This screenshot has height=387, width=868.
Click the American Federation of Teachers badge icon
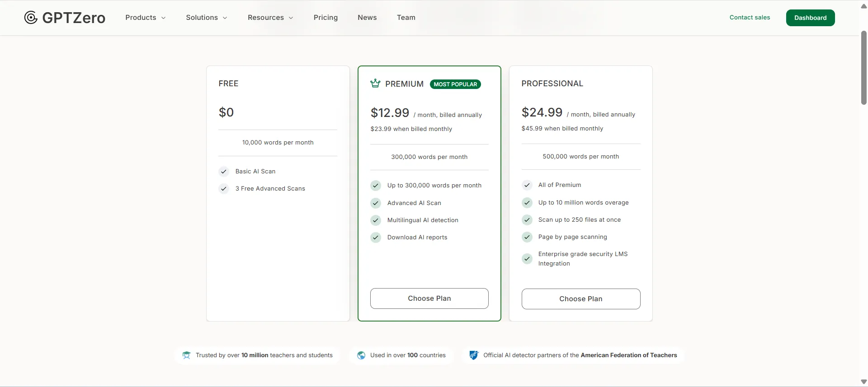point(474,355)
